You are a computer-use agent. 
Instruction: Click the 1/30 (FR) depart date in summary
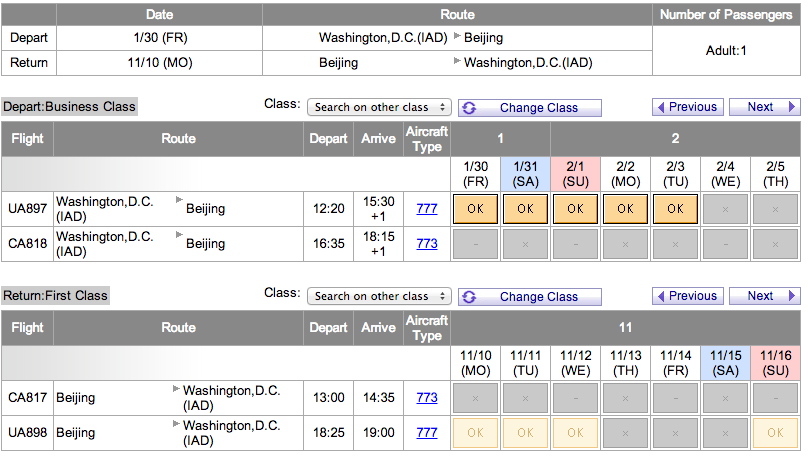coord(160,38)
